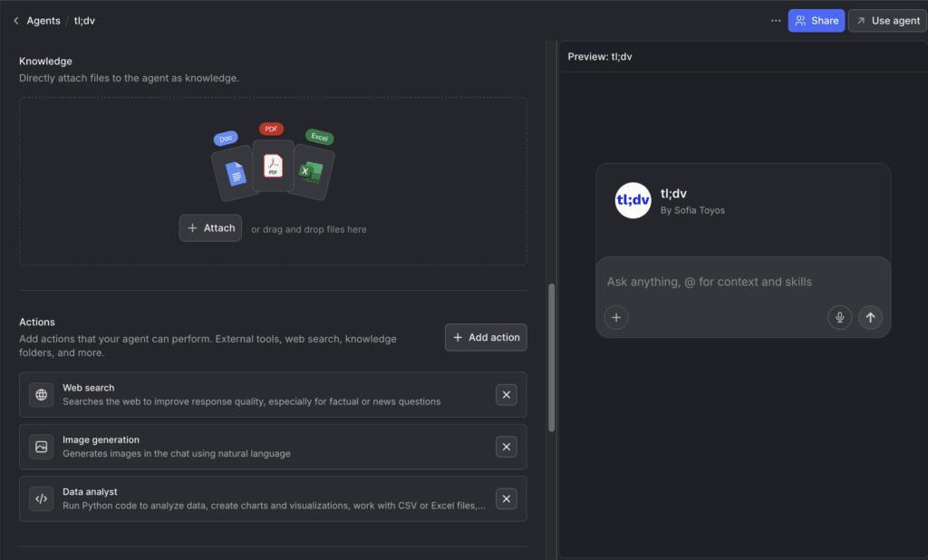Remove the Image generation action
The width and height of the screenshot is (928, 560).
pyautogui.click(x=506, y=447)
